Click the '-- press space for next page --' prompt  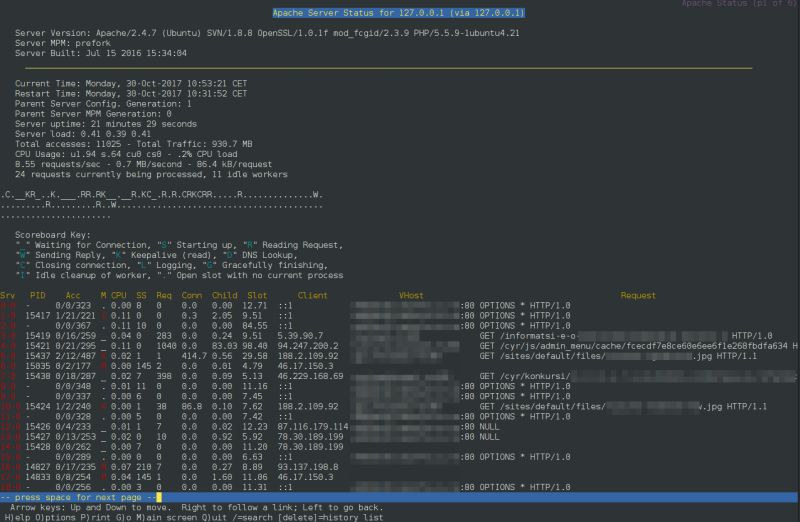[78, 498]
